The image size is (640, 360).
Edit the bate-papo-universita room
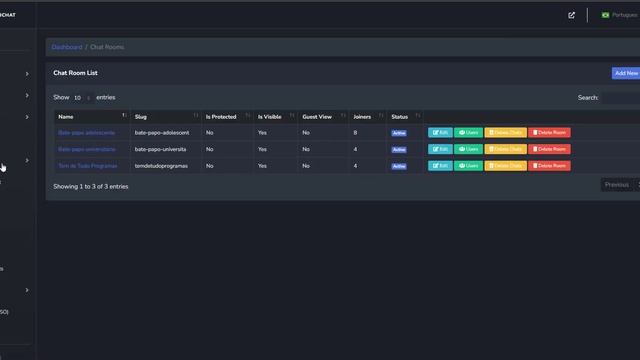pyautogui.click(x=440, y=149)
